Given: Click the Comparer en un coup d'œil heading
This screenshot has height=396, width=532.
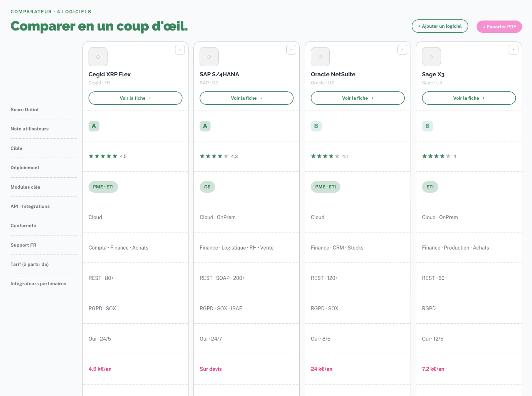Looking at the screenshot, I should [x=99, y=26].
